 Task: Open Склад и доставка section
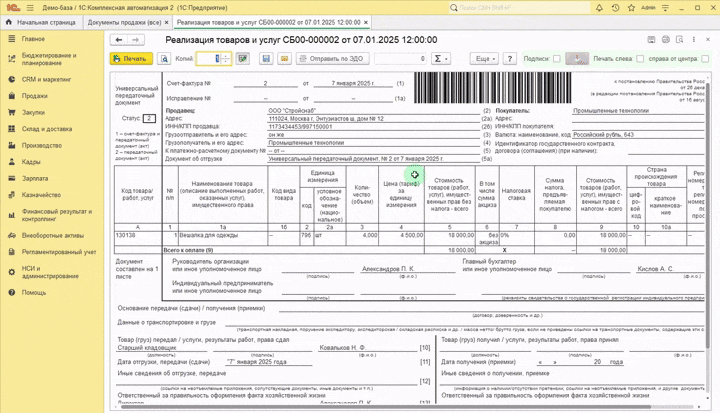[47, 129]
